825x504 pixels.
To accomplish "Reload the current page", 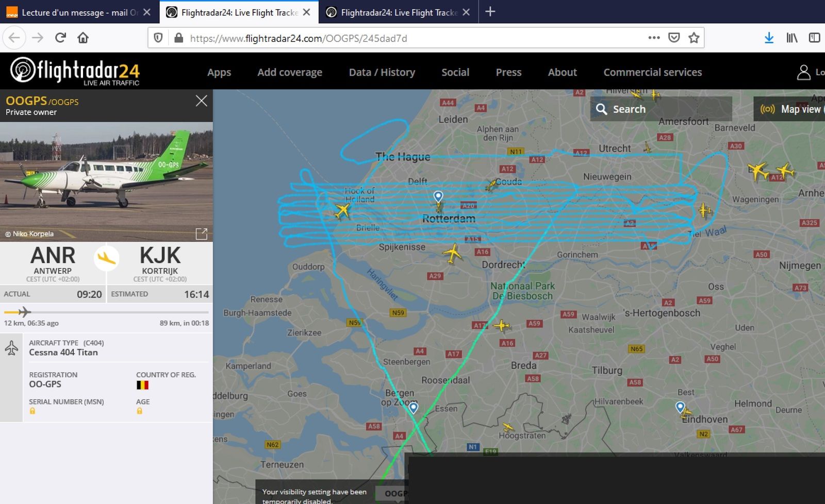I will (60, 38).
